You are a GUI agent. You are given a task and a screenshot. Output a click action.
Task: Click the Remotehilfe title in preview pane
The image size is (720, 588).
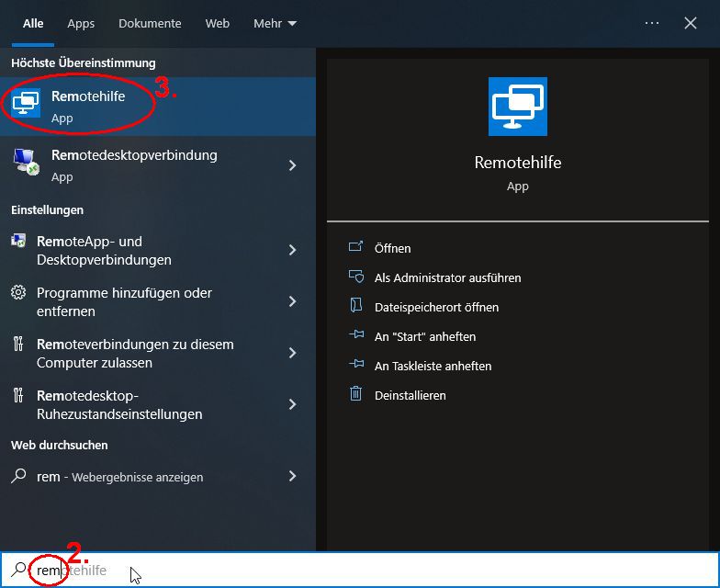tap(518, 163)
